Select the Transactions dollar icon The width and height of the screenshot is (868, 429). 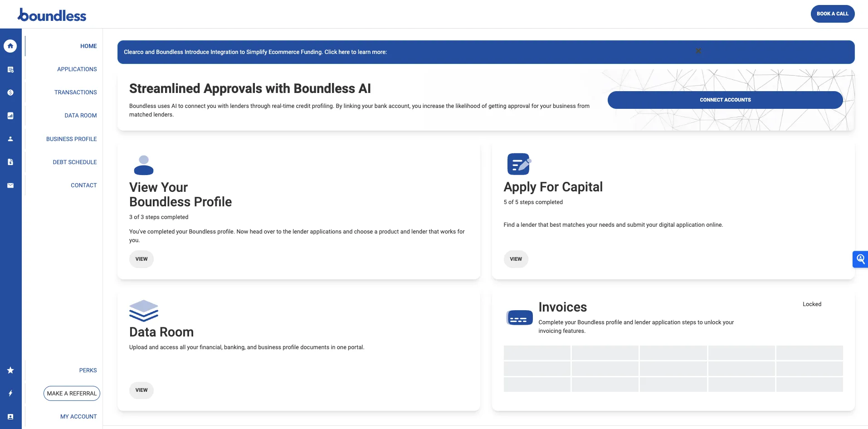coord(10,93)
